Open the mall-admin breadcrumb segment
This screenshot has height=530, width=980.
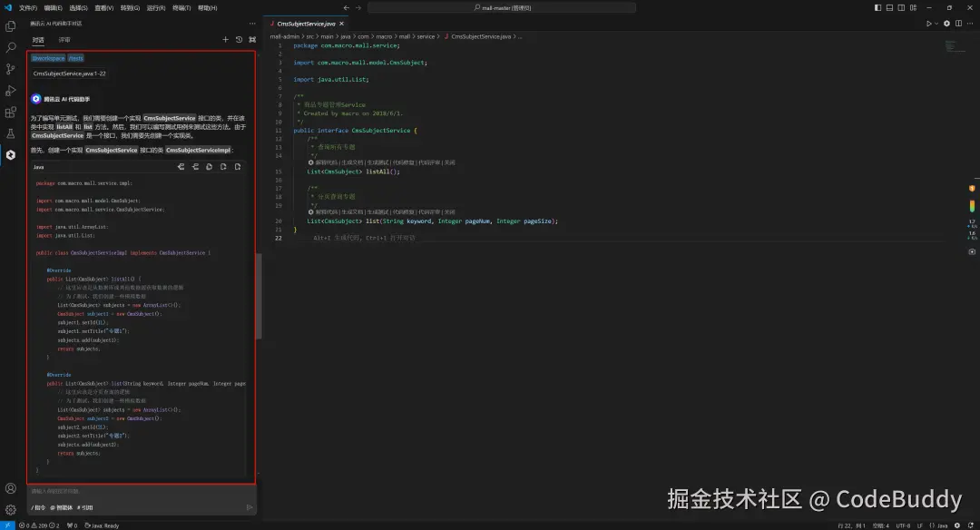click(284, 37)
